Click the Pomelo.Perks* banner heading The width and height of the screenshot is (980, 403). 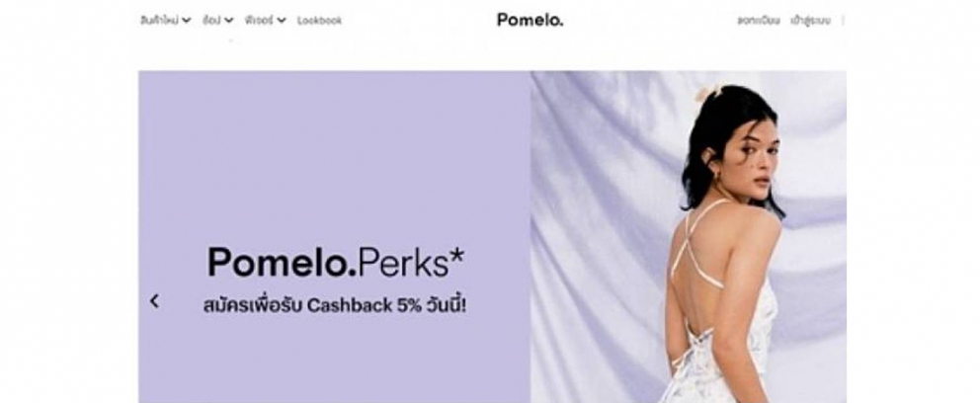point(336,263)
